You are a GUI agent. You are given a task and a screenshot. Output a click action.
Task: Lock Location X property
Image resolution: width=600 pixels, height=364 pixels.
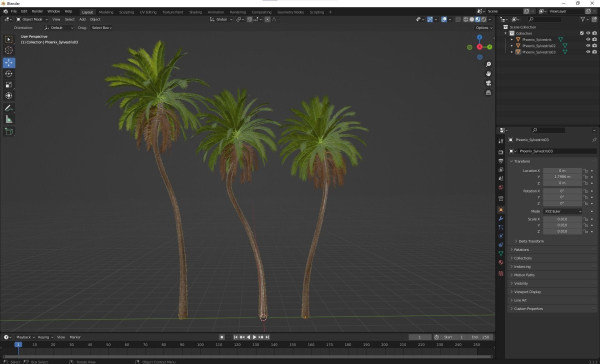click(x=585, y=171)
